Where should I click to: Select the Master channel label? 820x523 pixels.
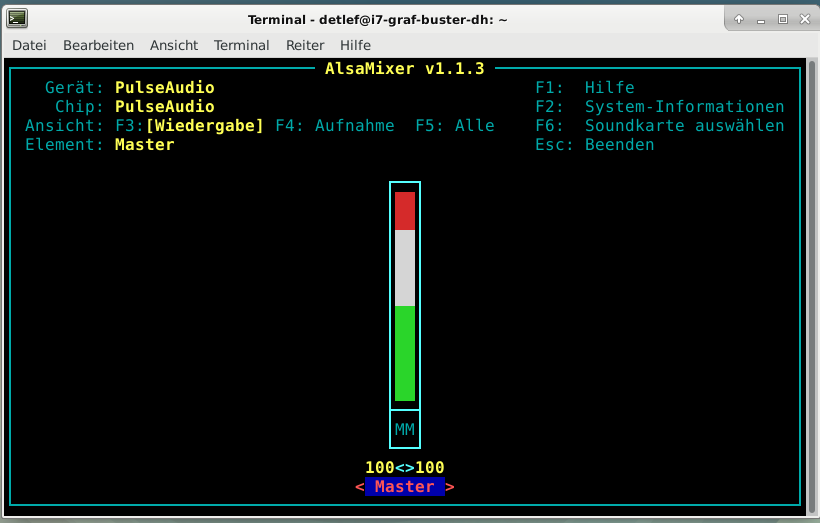click(x=405, y=486)
